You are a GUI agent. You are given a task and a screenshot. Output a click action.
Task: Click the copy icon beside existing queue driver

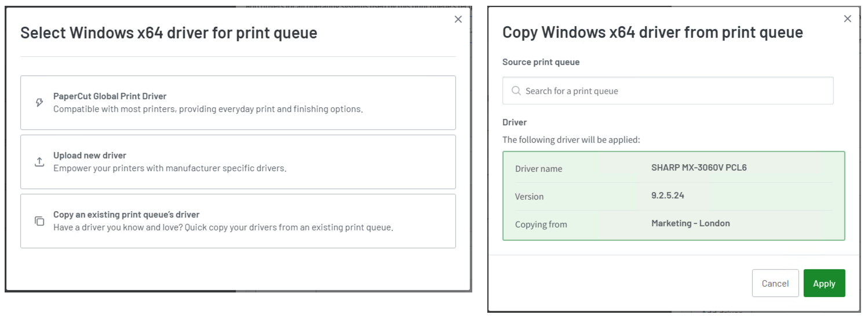(39, 221)
